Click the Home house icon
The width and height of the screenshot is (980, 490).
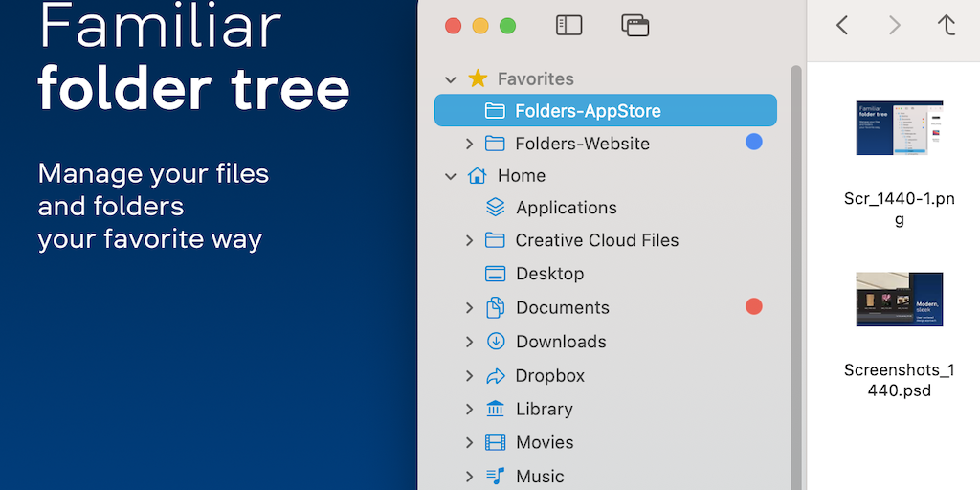[x=477, y=176]
